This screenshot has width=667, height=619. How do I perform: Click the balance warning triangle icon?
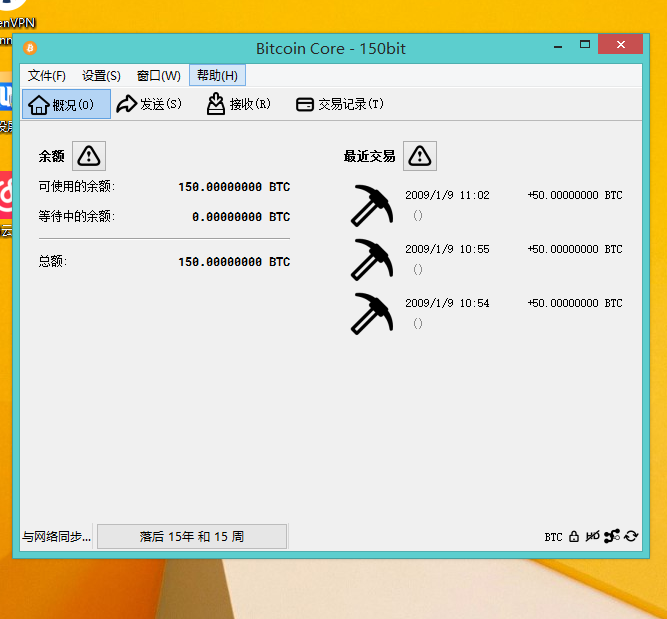(89, 155)
